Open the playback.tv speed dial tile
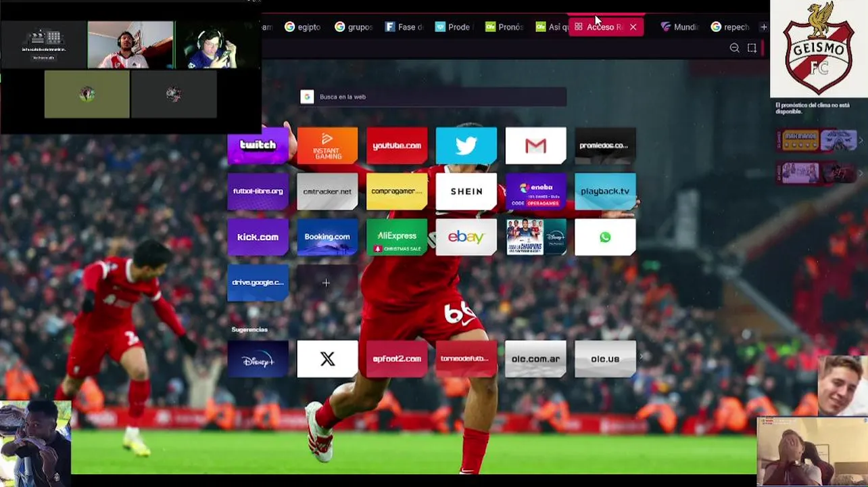This screenshot has width=868, height=487. tap(605, 191)
